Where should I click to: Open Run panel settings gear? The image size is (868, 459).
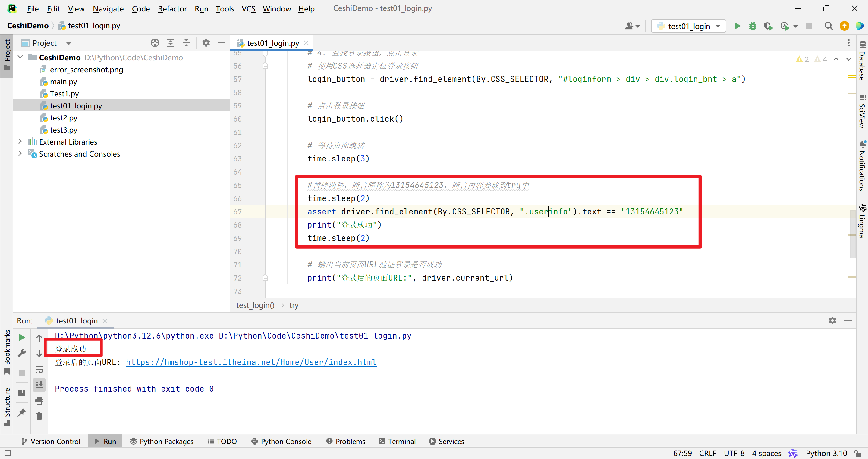pos(832,320)
